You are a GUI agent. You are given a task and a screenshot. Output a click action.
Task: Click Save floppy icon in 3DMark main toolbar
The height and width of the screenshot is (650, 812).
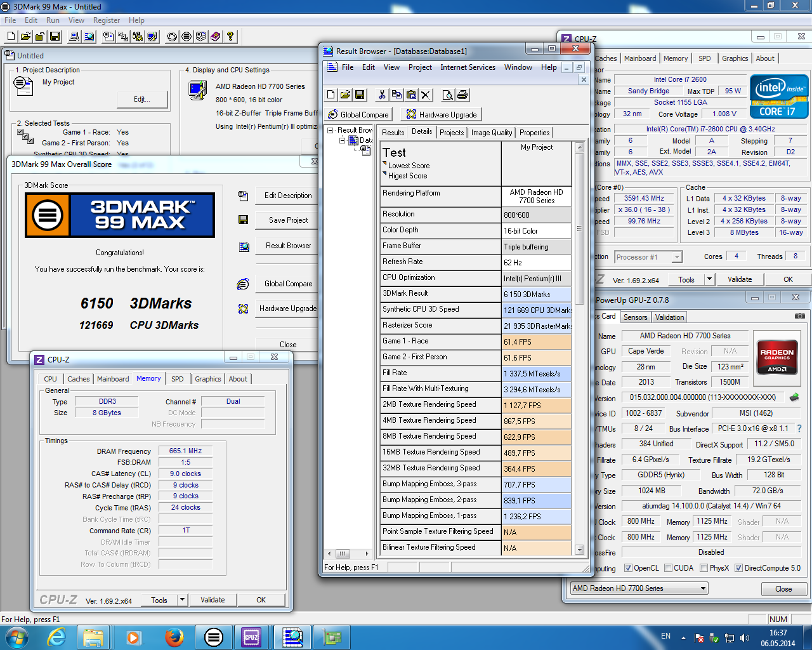pos(55,37)
